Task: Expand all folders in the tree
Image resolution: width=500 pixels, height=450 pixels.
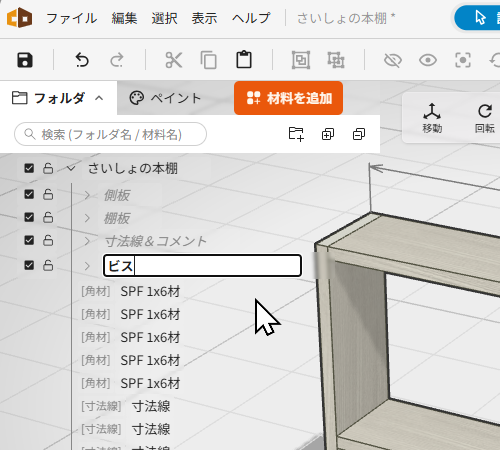Action: pos(328,134)
